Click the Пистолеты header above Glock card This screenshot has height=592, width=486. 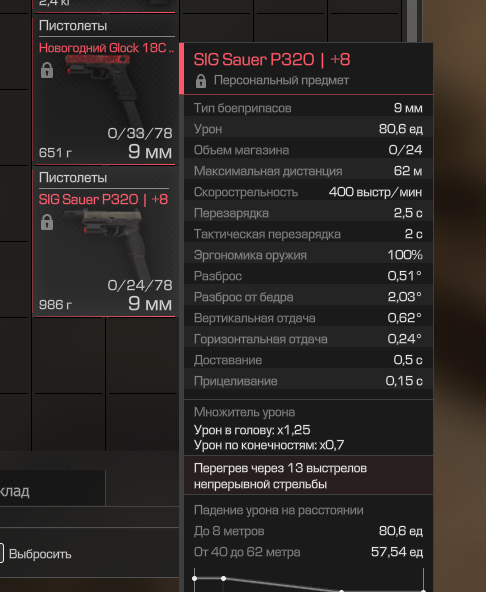point(73,26)
